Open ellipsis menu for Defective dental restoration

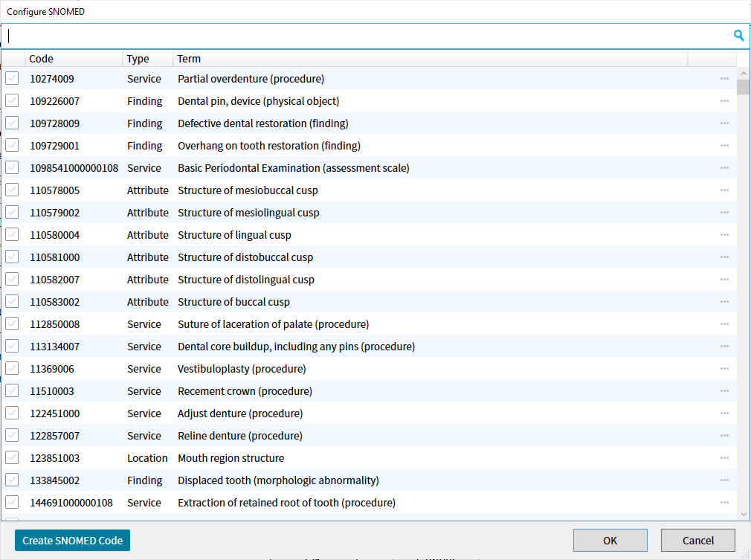click(x=724, y=123)
